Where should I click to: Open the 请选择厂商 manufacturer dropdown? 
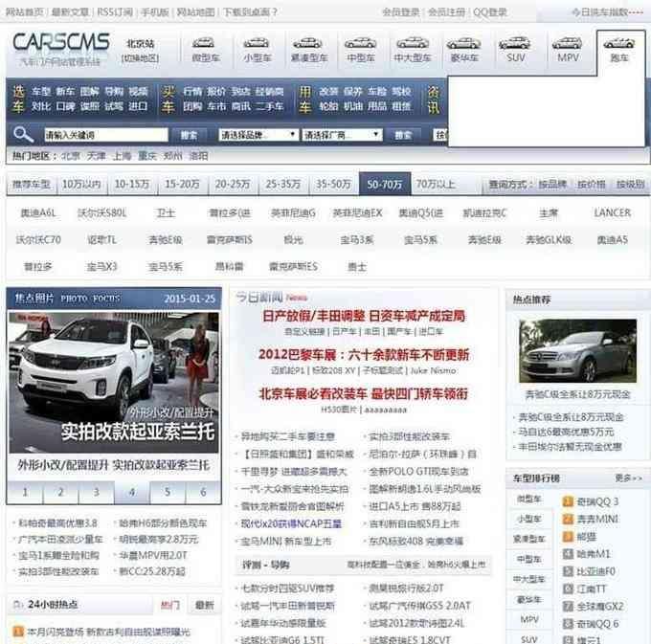(x=342, y=135)
